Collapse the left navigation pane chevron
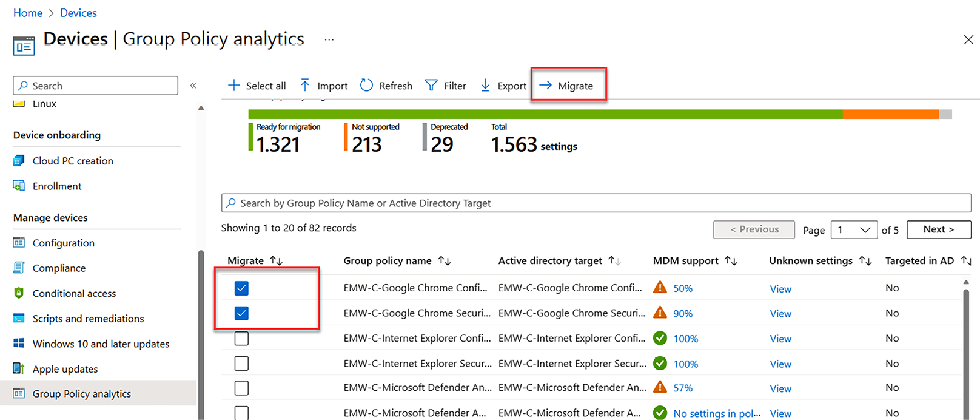The height and width of the screenshot is (420, 980). (193, 86)
